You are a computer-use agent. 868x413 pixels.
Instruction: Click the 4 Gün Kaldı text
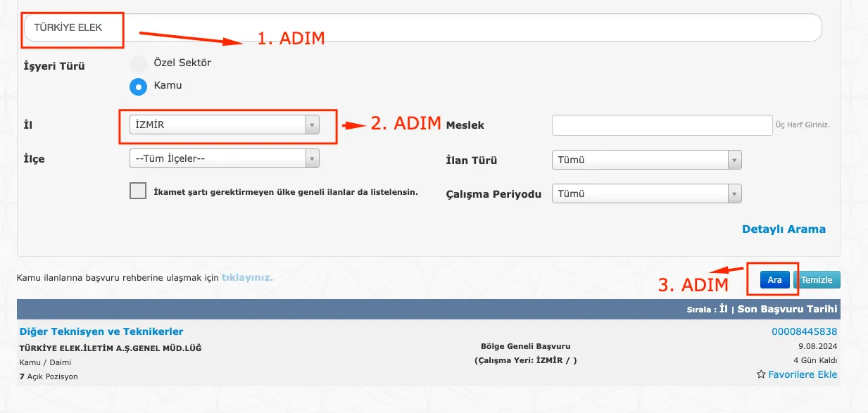[x=814, y=360]
